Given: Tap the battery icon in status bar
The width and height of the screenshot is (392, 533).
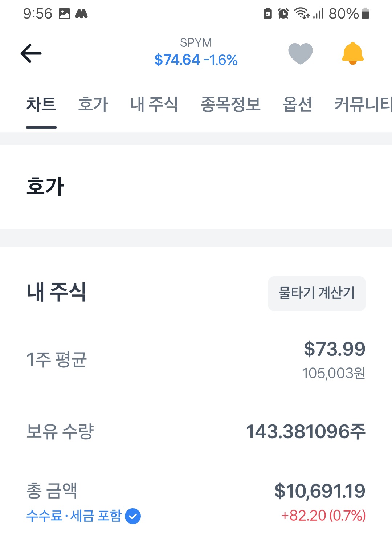Looking at the screenshot, I should [x=366, y=14].
